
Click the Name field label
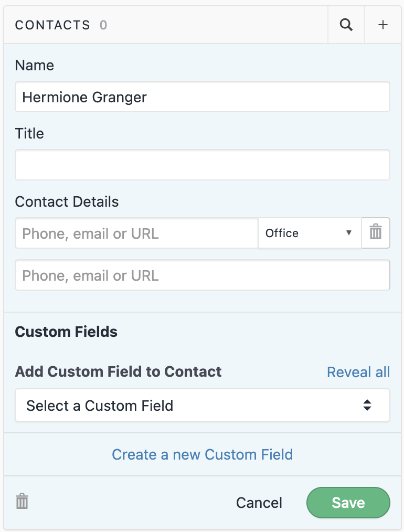35,65
